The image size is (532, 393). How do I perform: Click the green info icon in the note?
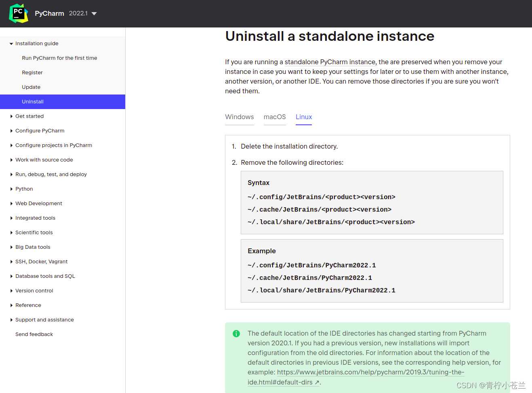pos(236,334)
